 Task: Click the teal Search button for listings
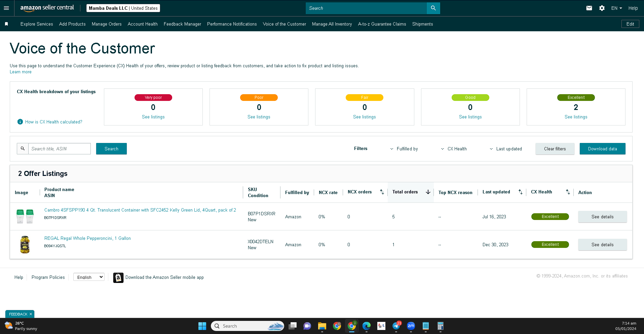[x=111, y=149]
